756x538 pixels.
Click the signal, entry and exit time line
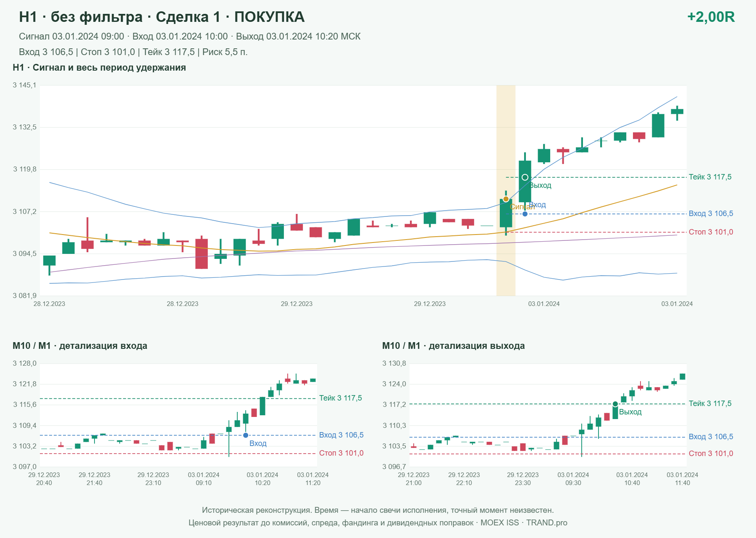click(190, 37)
